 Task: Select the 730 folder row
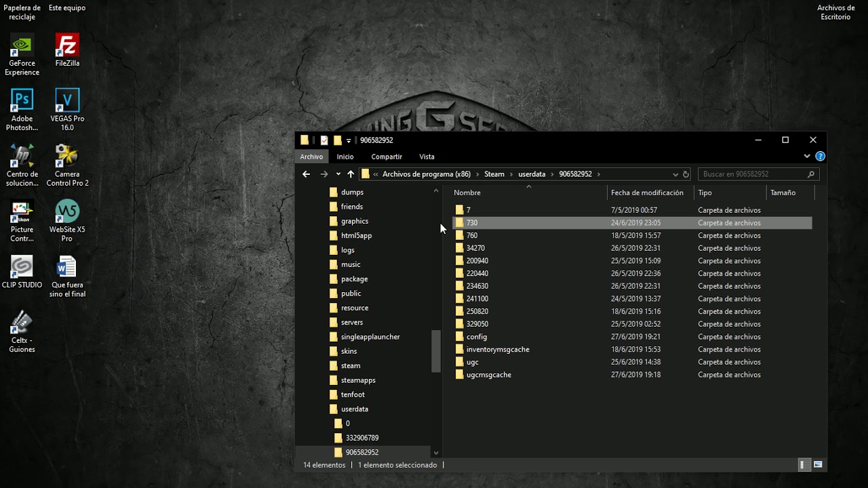pyautogui.click(x=632, y=223)
